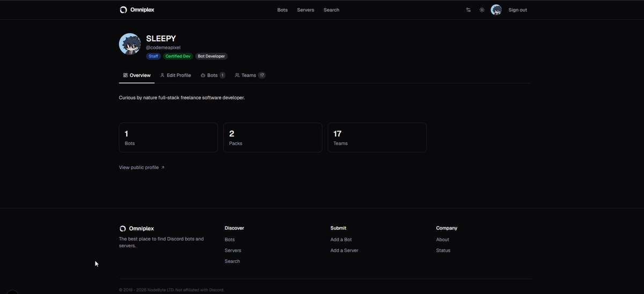Viewport: 644px width, 294px height.
Task: Click the Bot Developer badge
Action: point(211,56)
